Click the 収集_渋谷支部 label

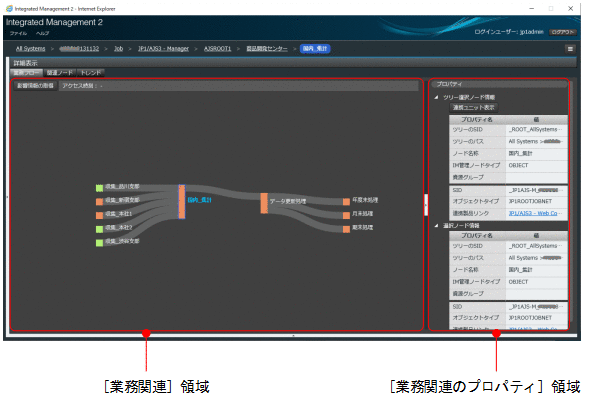tap(122, 241)
